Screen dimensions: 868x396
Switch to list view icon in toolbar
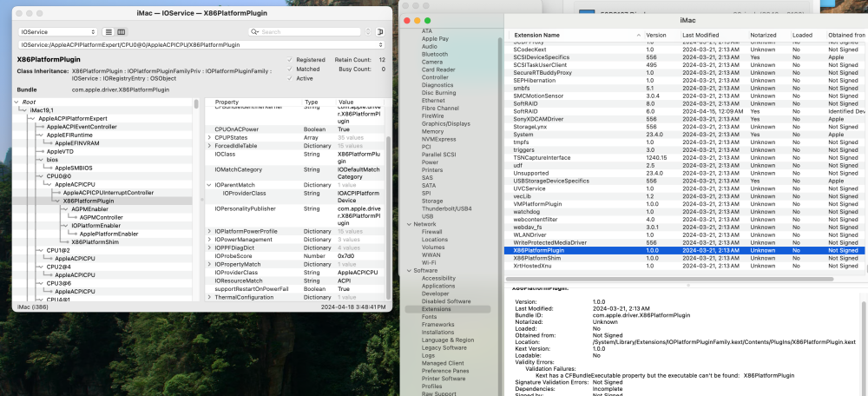tap(109, 32)
